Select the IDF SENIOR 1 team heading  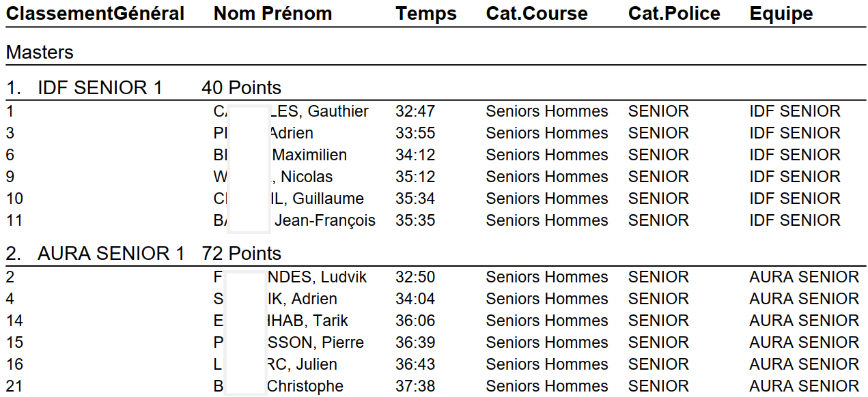point(100,88)
